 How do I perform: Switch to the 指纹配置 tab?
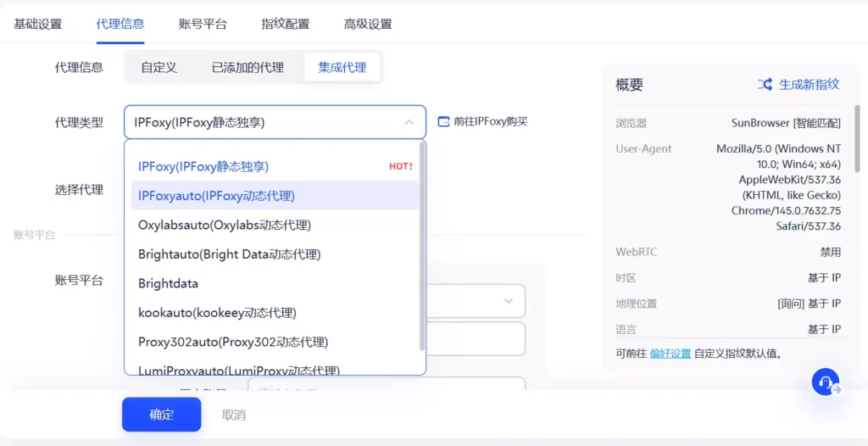coord(285,24)
